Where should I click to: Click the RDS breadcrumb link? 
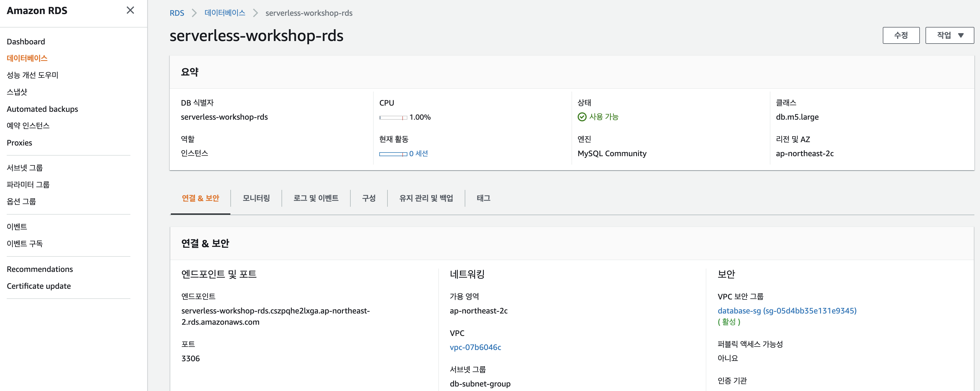pos(176,13)
